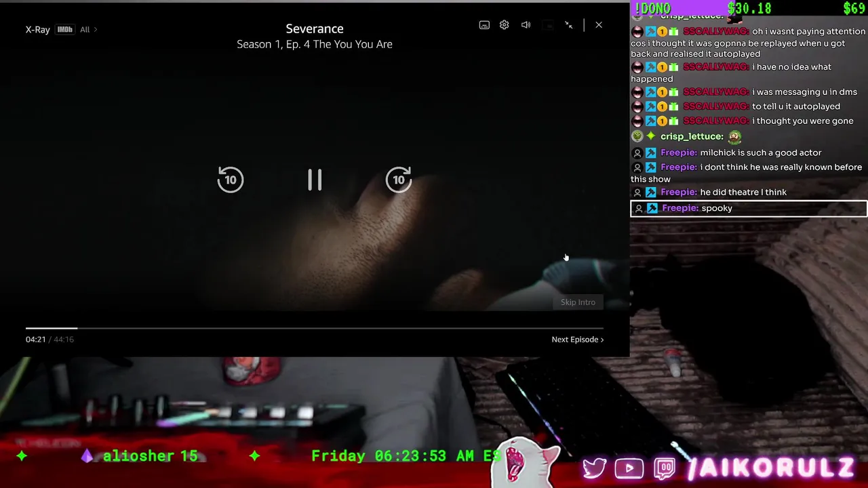Image resolution: width=868 pixels, height=488 pixels.
Task: Skip forward 10 seconds in the video
Action: [x=399, y=180]
